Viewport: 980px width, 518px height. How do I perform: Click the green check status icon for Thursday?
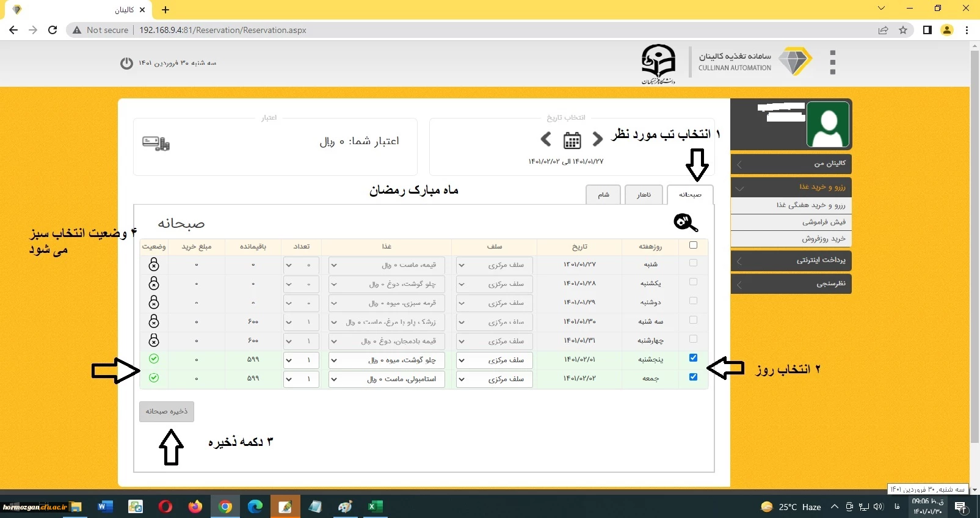click(x=154, y=359)
